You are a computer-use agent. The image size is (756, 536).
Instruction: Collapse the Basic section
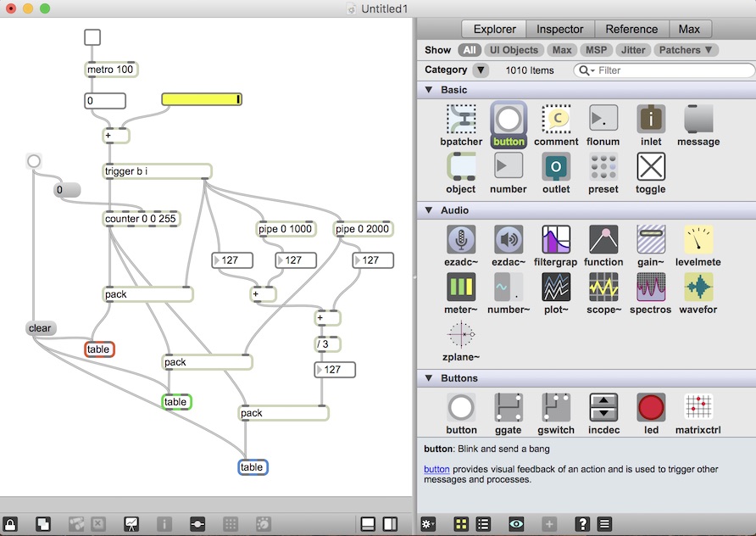click(x=429, y=90)
